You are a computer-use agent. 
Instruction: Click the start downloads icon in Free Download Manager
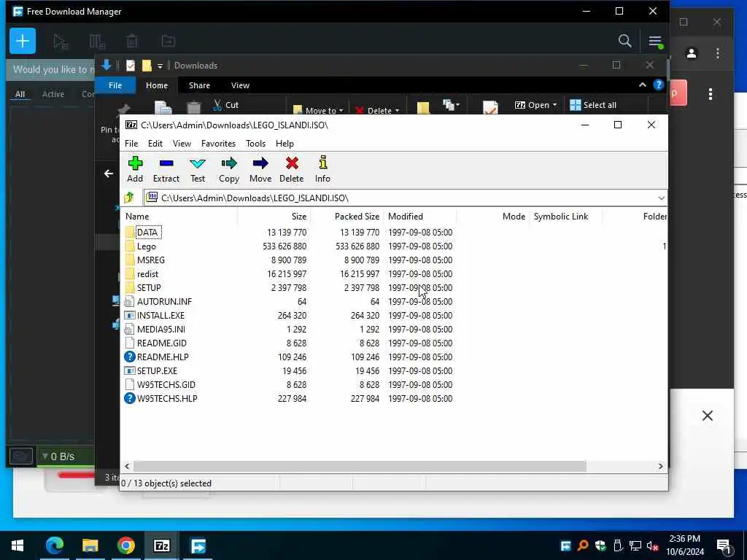(x=61, y=42)
